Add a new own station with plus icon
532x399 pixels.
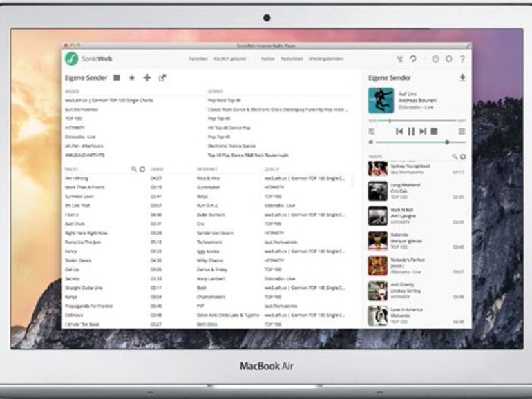click(147, 77)
